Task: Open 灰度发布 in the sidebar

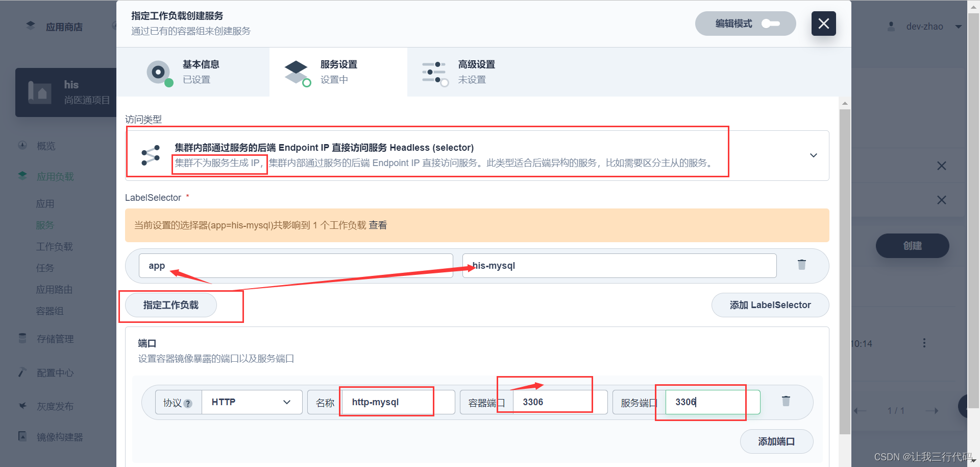Action: pos(55,407)
